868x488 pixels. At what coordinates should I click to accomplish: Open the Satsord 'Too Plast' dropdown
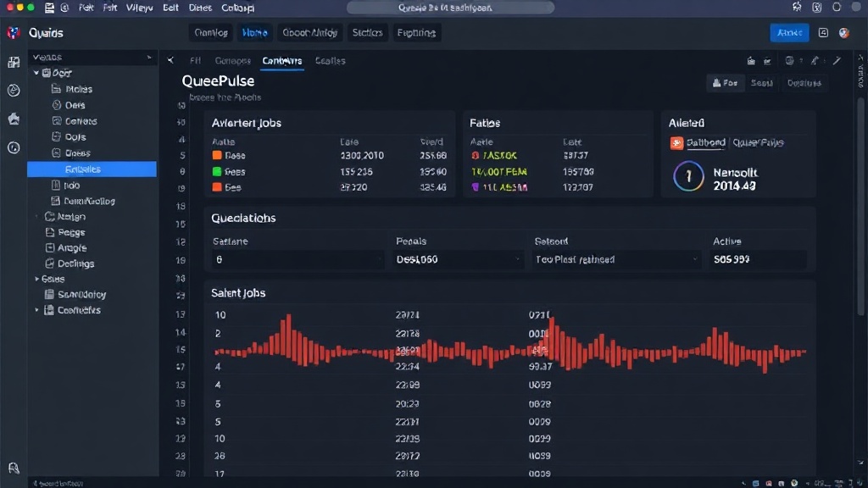point(615,259)
